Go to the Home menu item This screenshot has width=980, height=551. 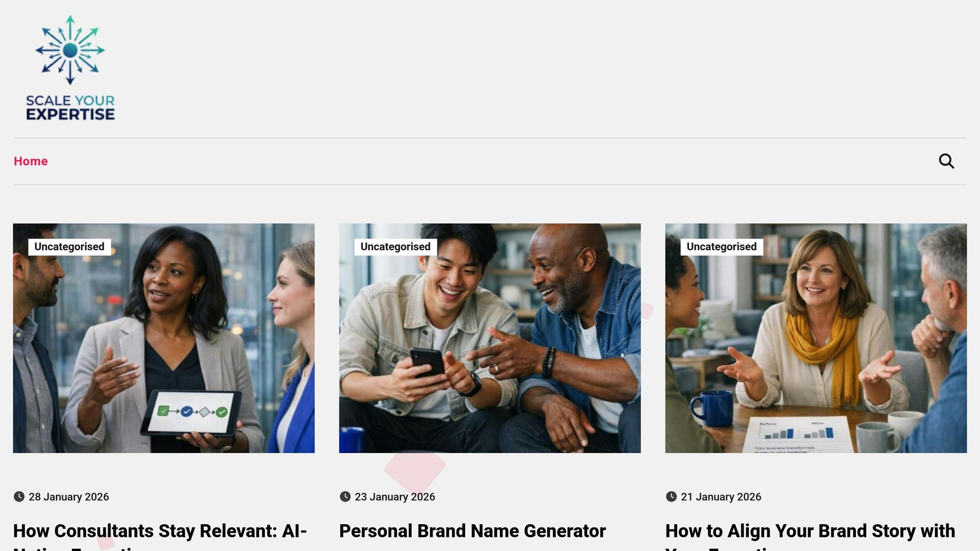point(31,161)
